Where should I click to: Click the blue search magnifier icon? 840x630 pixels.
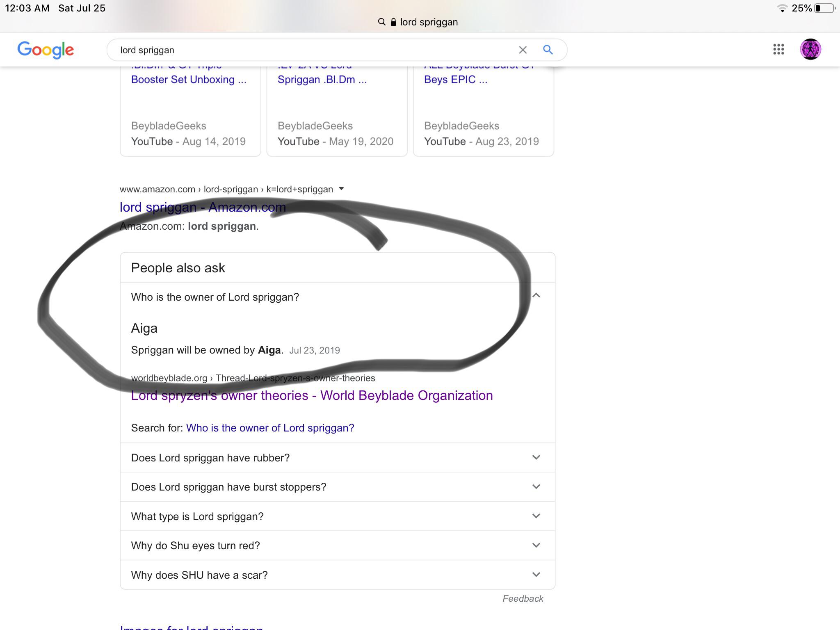point(548,50)
